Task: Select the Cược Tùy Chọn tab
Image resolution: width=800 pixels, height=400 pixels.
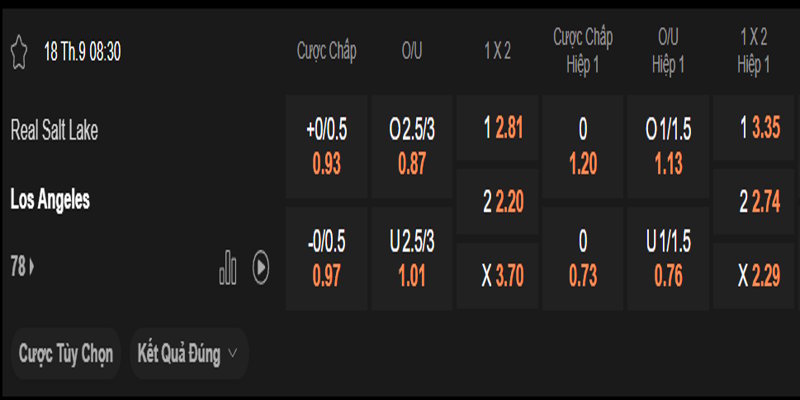Action: [x=66, y=353]
